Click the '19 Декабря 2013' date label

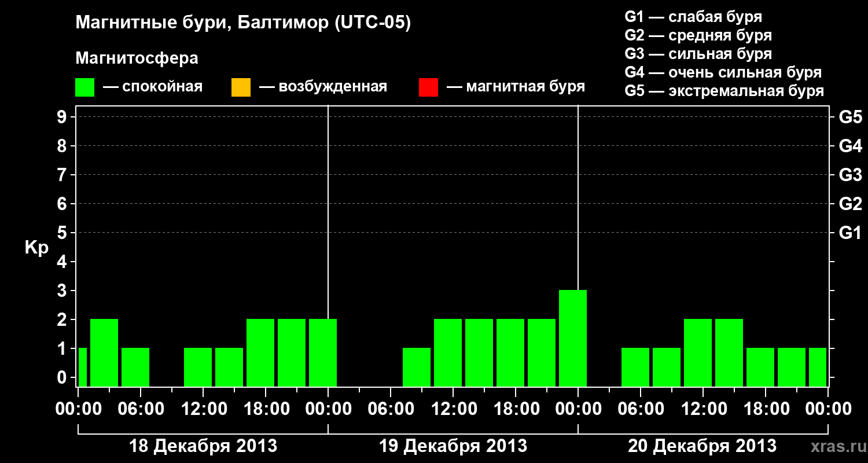453,446
